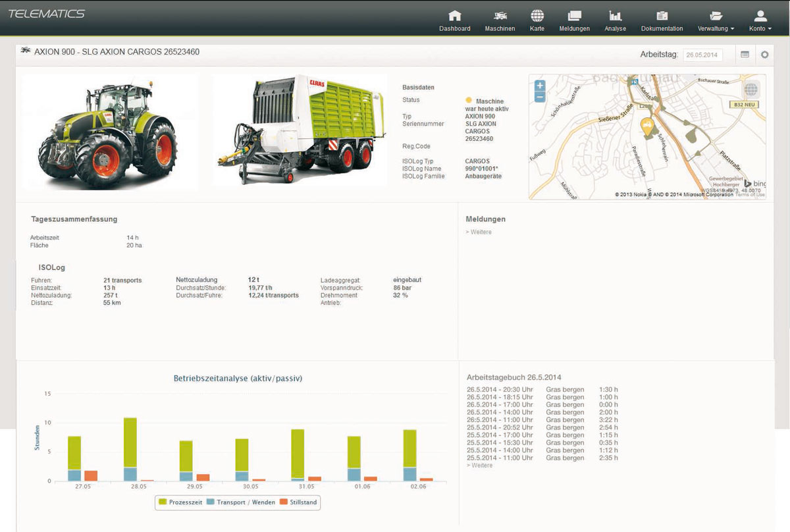Image resolution: width=790 pixels, height=532 pixels.
Task: Click the '32 %' Drehmoment value
Action: click(400, 296)
